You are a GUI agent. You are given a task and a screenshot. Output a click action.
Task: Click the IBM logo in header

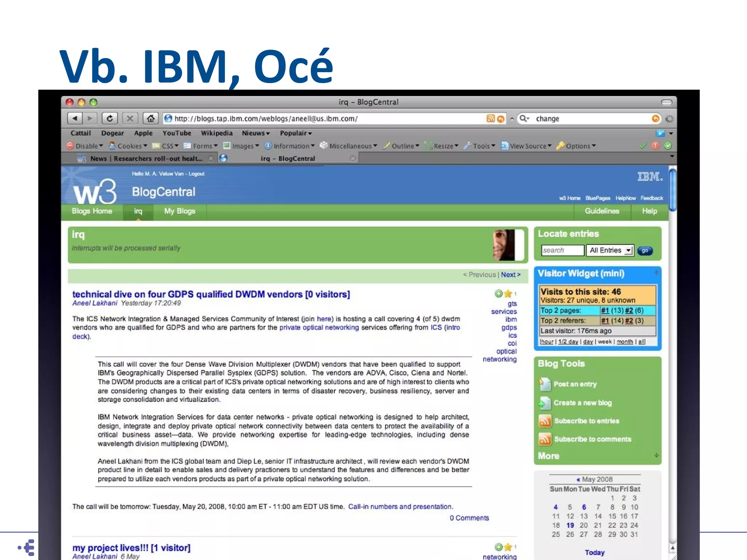[x=650, y=177]
